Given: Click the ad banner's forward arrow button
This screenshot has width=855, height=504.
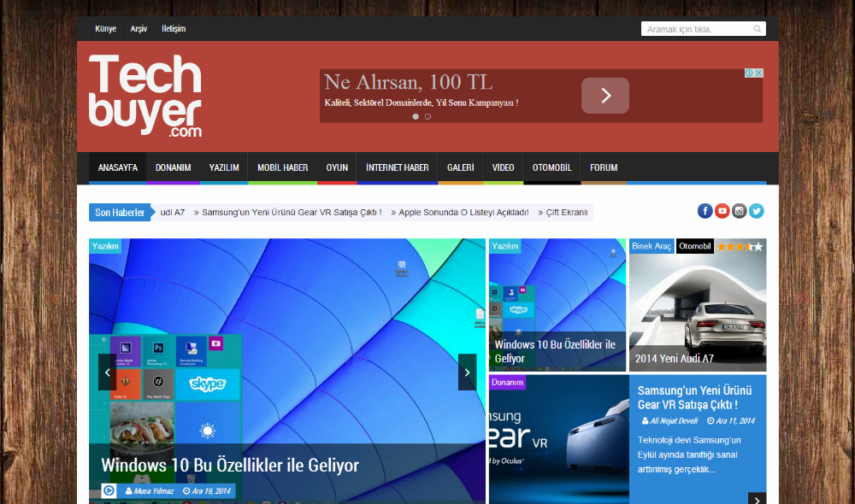Looking at the screenshot, I should (605, 96).
